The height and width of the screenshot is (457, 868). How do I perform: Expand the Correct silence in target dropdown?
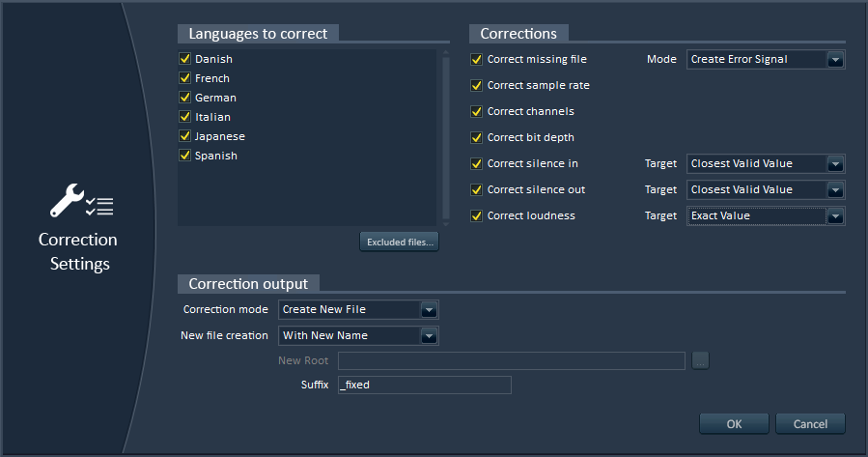766,163
